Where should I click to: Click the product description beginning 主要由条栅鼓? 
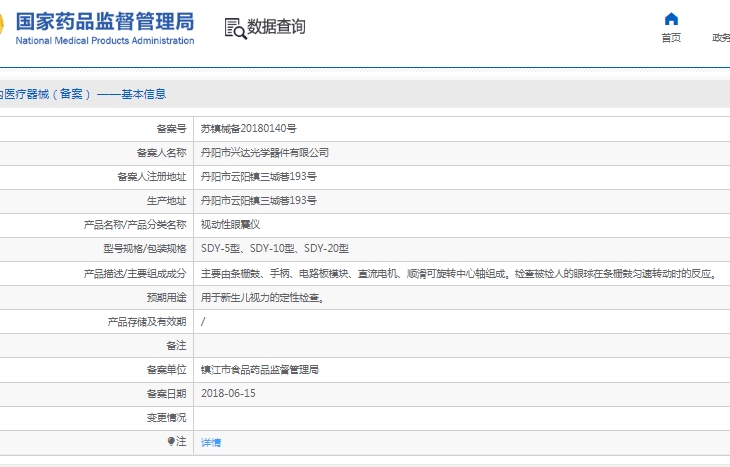click(459, 274)
